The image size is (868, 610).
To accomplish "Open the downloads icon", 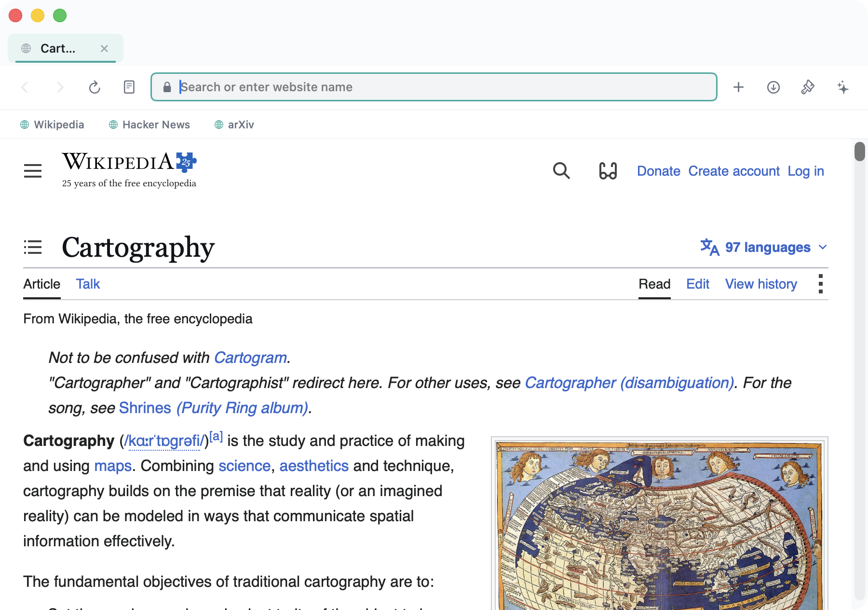I will (773, 87).
